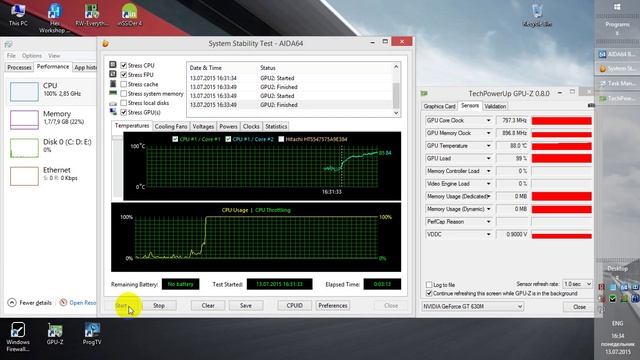640x360 pixels.
Task: Click the GPU-Z screenshot camera icon
Action: pos(591,106)
